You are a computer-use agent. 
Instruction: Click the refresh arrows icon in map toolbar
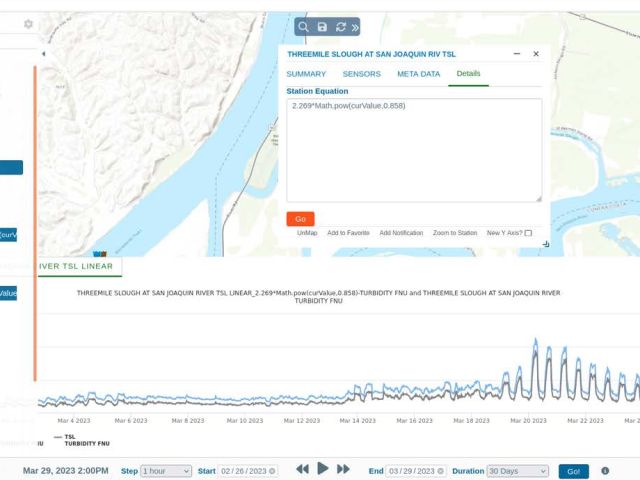(339, 27)
